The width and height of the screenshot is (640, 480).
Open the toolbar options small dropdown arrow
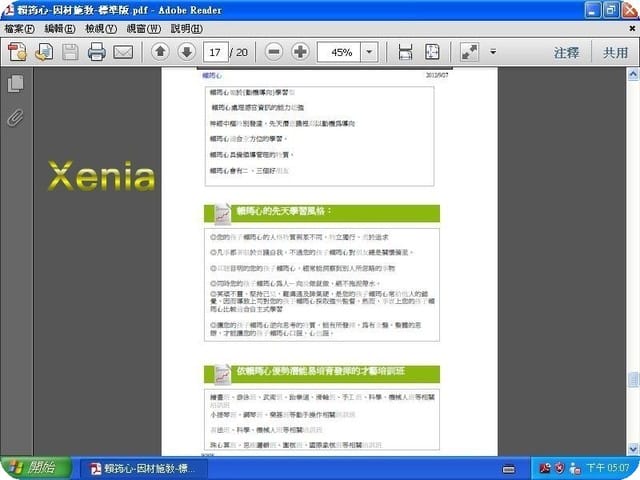tap(493, 52)
